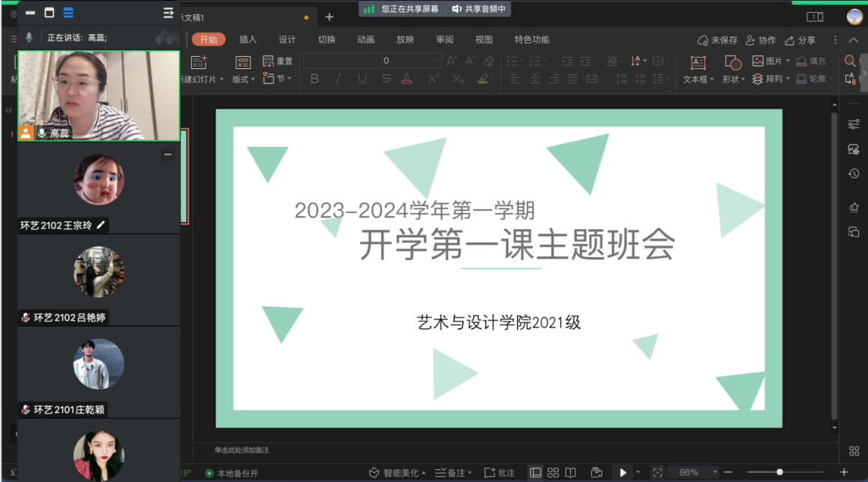This screenshot has height=482, width=868.
Task: Toggle underline text formatting
Action: [362, 79]
